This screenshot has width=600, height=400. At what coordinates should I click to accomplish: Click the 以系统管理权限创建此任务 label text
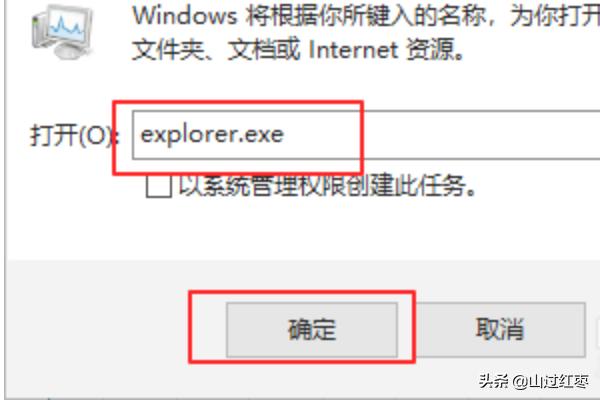[328, 186]
